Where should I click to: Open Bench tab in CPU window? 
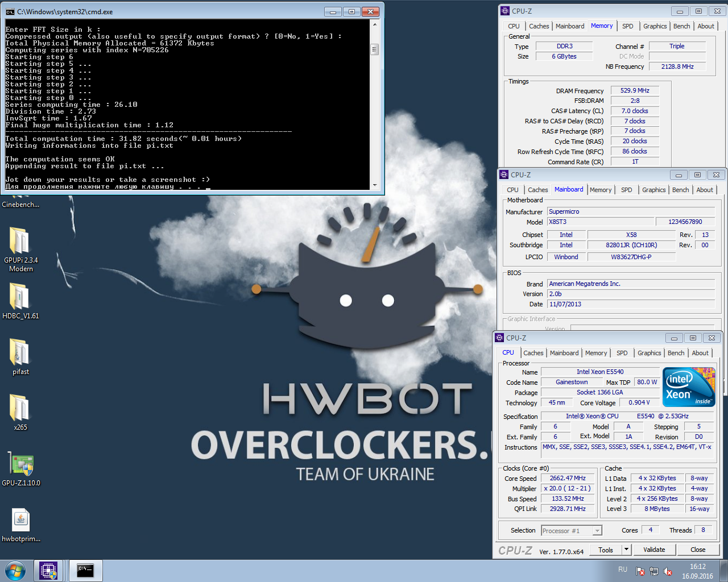tap(676, 353)
